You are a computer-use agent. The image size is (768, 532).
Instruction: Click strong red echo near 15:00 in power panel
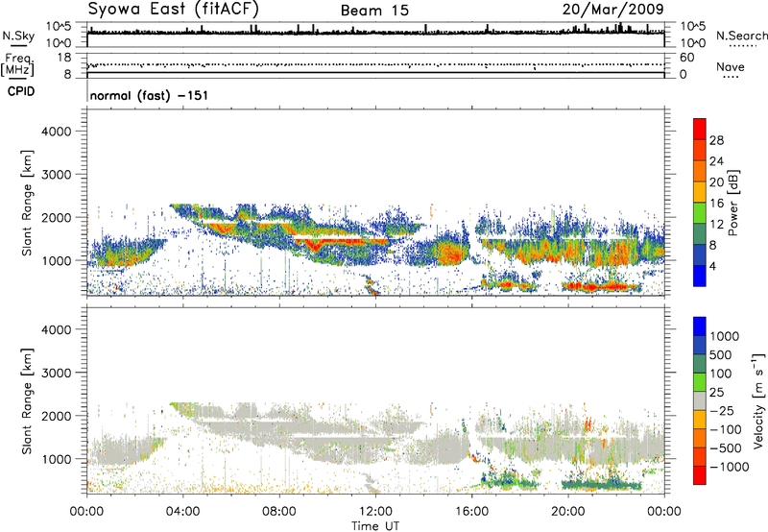coord(448,254)
